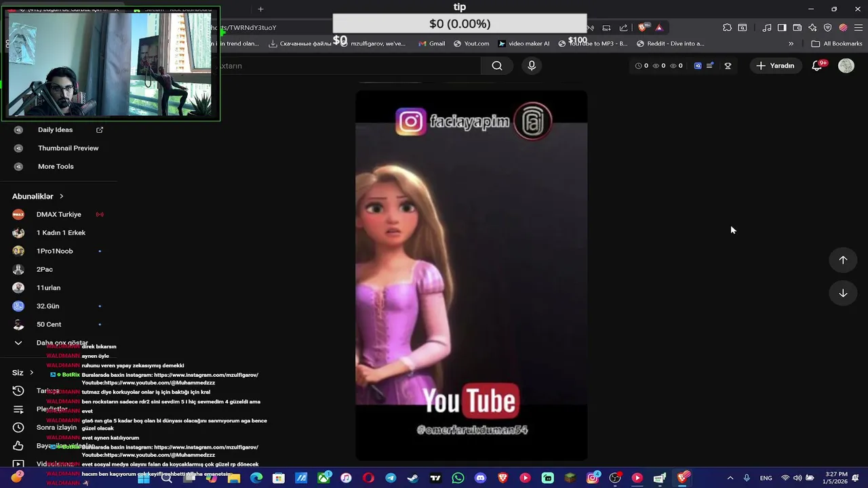Show more bookmarks chevron
Viewport: 868px width, 488px height.
[x=791, y=43]
